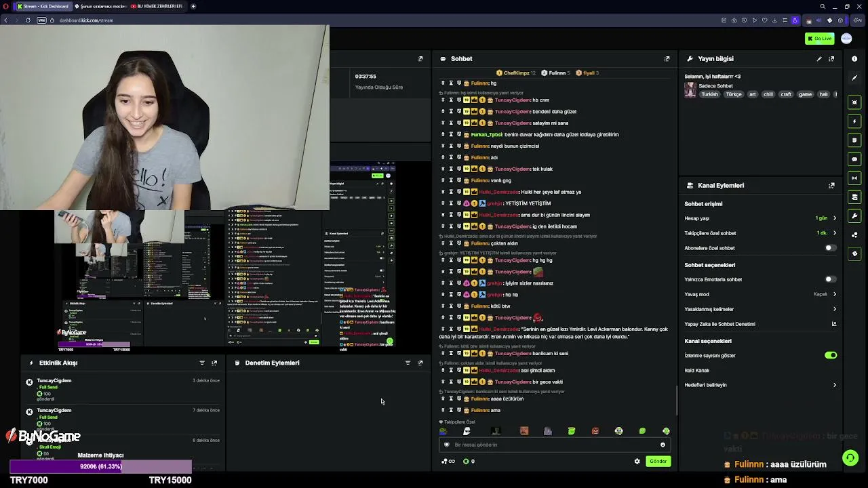The height and width of the screenshot is (488, 868).
Task: Click Furkan_Tpbsi username in chat
Action: 486,134
